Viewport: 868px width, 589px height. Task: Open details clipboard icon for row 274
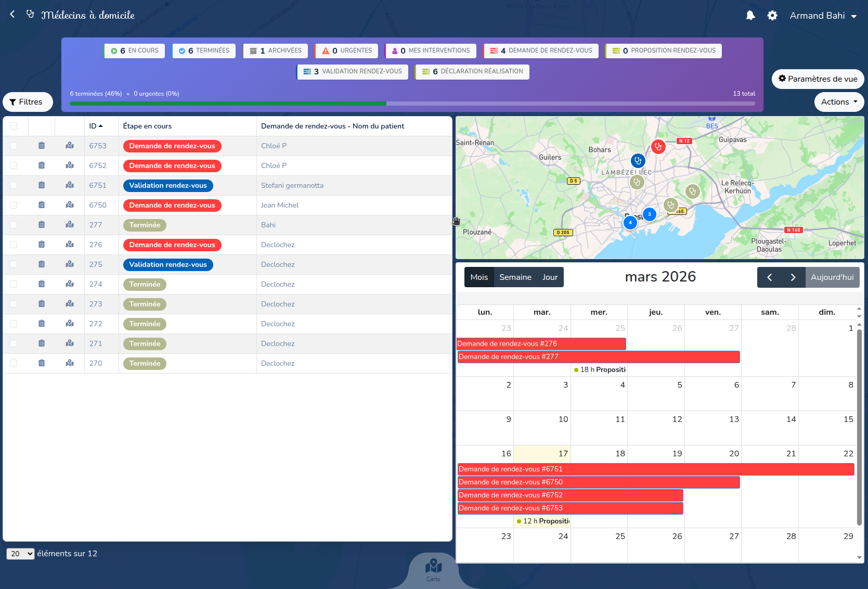(42, 284)
